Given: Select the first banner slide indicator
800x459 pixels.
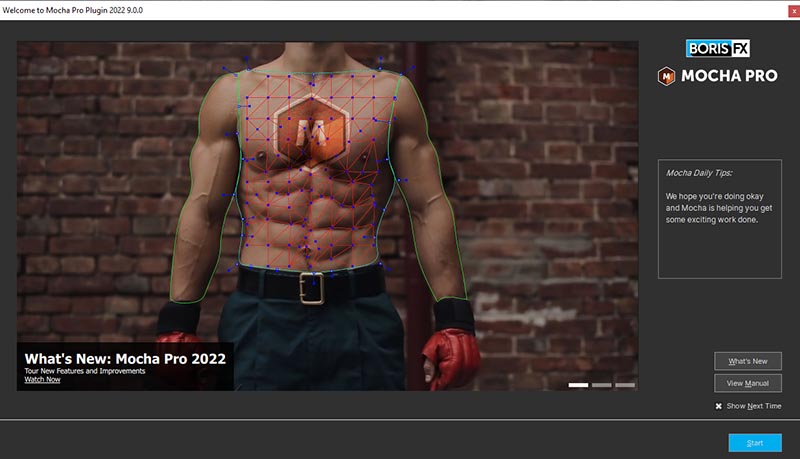Looking at the screenshot, I should tap(578, 385).
